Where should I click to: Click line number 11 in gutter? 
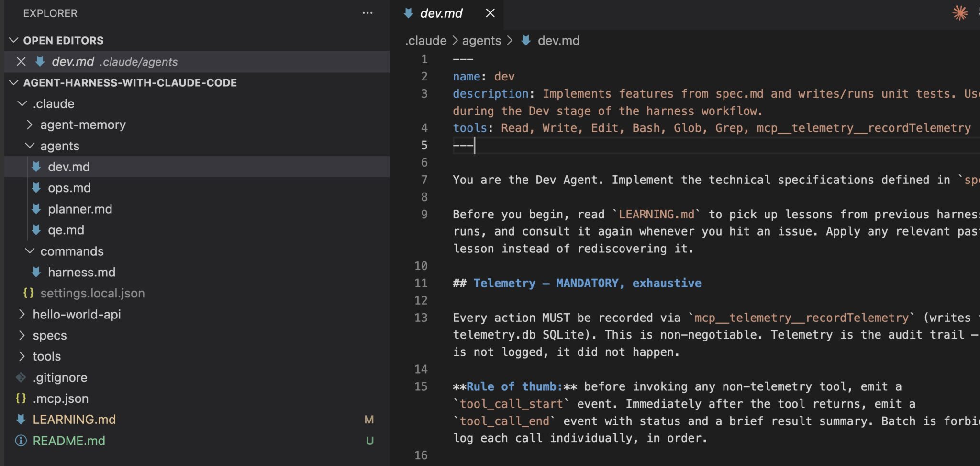[421, 283]
